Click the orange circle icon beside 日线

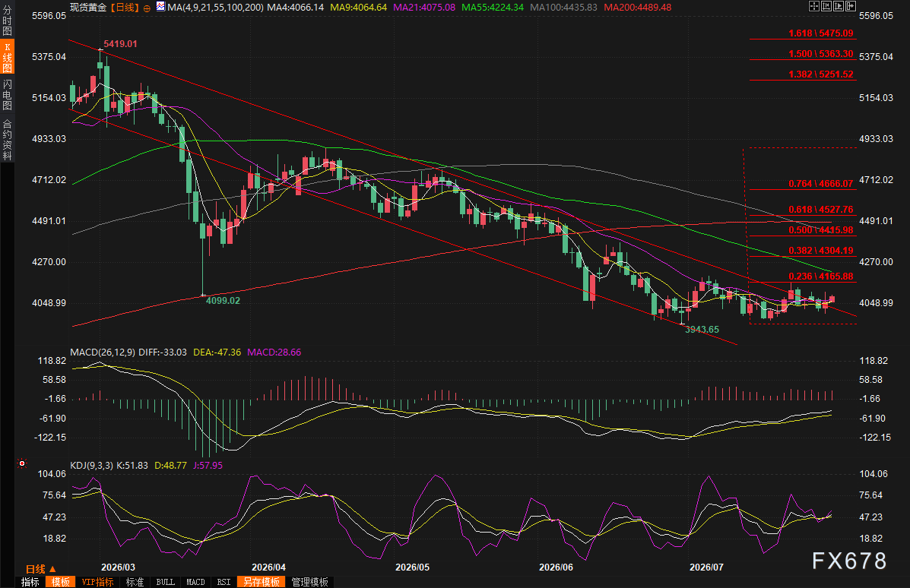pos(146,8)
